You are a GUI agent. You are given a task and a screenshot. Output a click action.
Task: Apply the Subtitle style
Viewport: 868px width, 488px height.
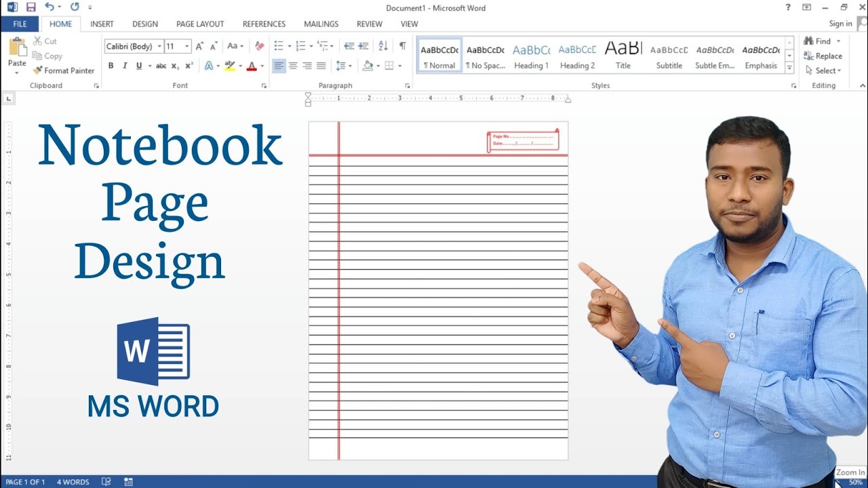pos(669,56)
